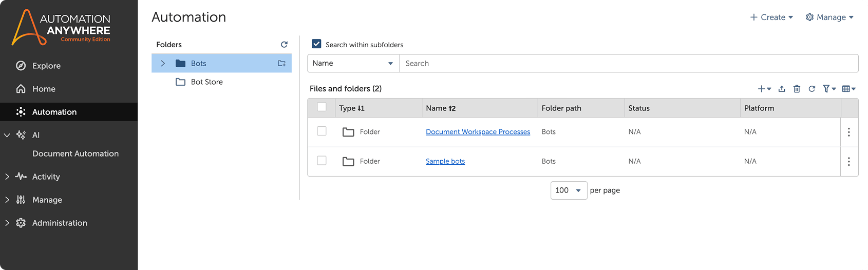Open Document Automation
The height and width of the screenshot is (270, 868).
coord(76,153)
